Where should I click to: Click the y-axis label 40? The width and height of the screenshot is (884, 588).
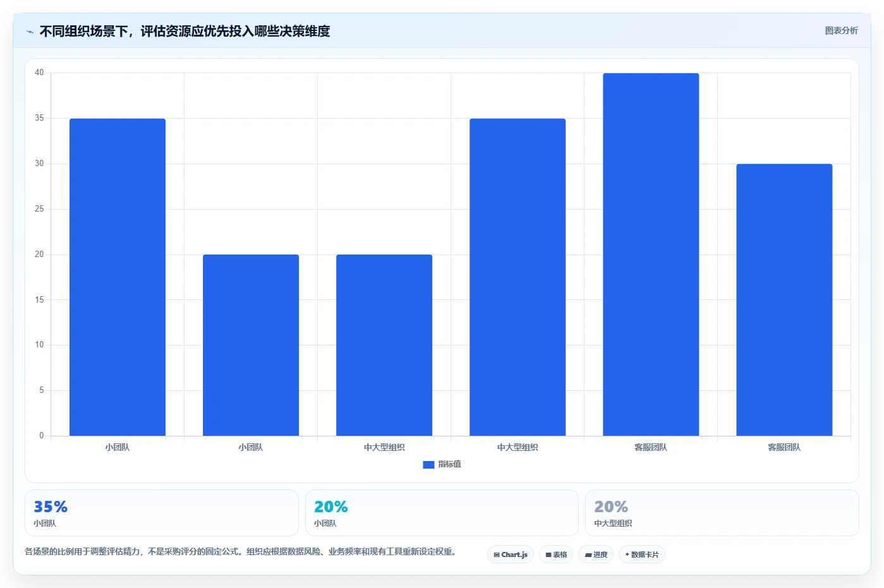click(x=39, y=73)
